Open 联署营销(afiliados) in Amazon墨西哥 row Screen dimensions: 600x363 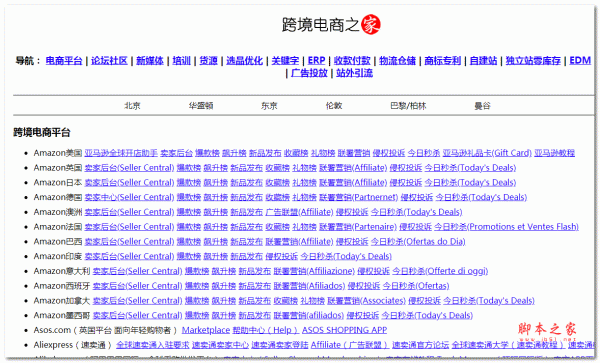(308, 316)
